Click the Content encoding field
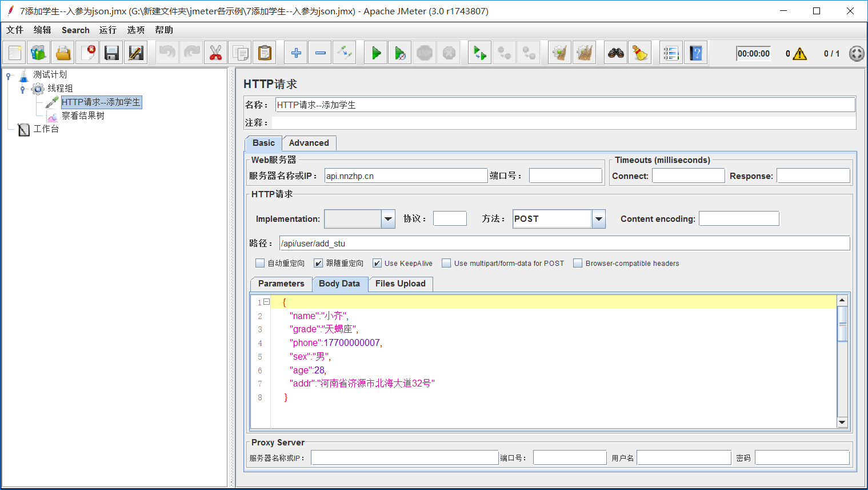Screen dimensions: 868x490 tap(739, 218)
